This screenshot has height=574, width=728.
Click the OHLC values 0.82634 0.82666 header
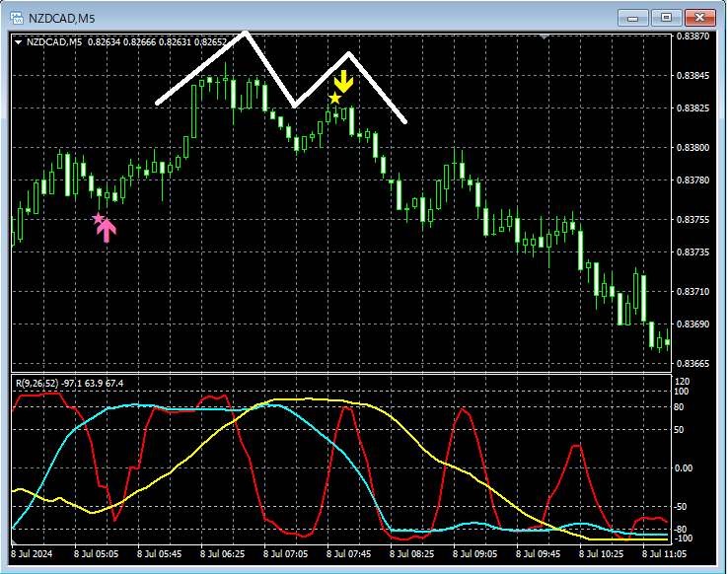(157, 42)
